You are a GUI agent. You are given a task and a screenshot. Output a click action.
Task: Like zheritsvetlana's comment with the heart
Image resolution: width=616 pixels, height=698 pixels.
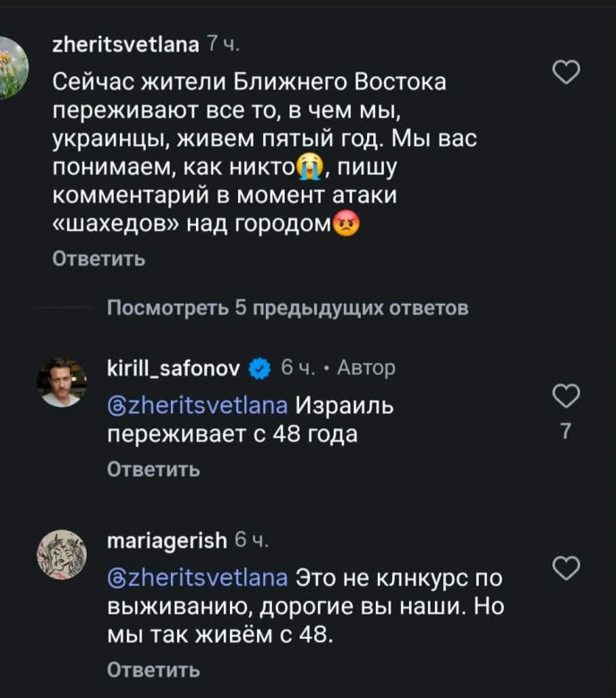(x=568, y=73)
